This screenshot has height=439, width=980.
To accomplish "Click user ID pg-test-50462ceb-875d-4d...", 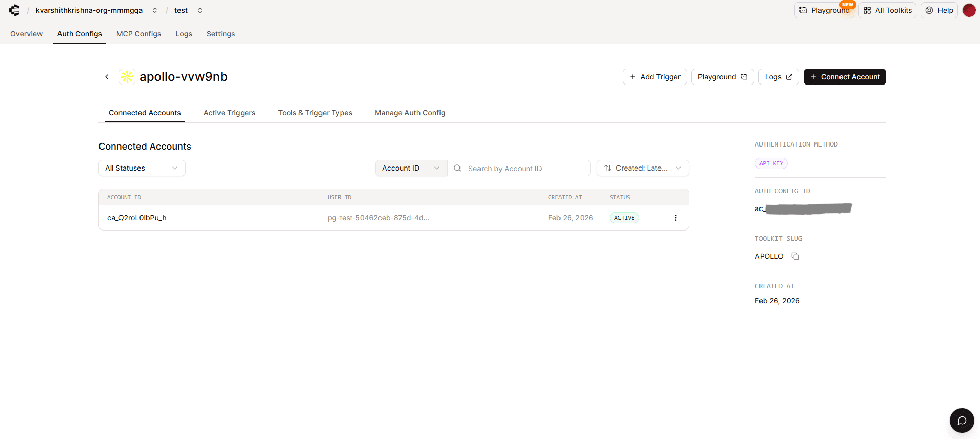I will [378, 218].
